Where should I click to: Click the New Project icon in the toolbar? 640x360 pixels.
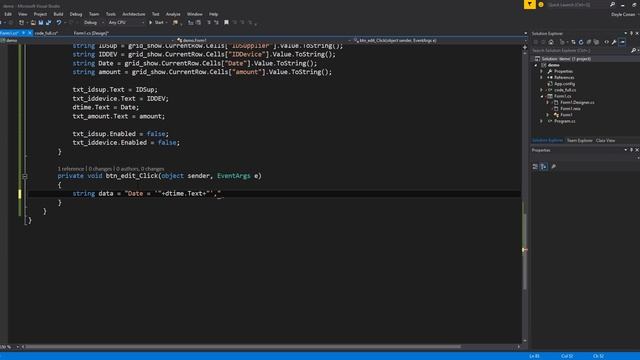point(21,22)
